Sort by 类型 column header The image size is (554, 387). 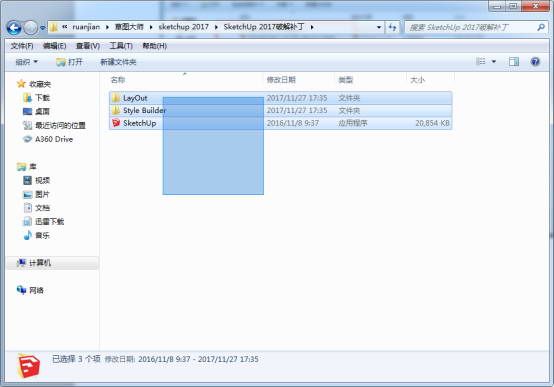coord(346,80)
